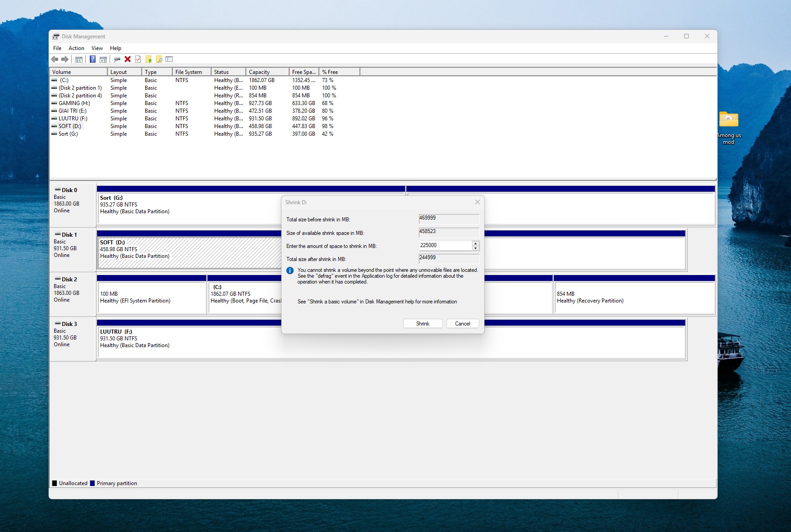This screenshot has width=791, height=532.
Task: Click the folder with green arrow icon
Action: (x=148, y=60)
